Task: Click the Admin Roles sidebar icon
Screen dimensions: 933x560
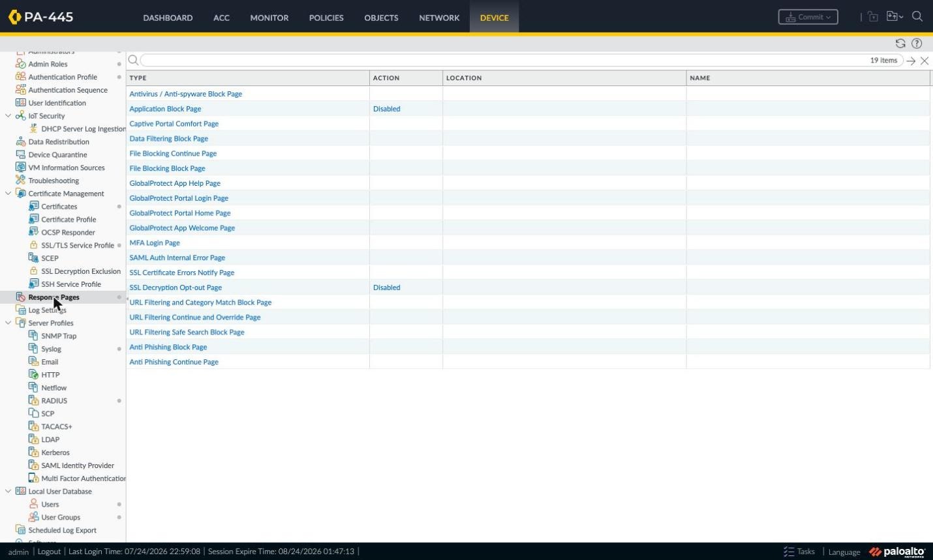Action: (20, 64)
